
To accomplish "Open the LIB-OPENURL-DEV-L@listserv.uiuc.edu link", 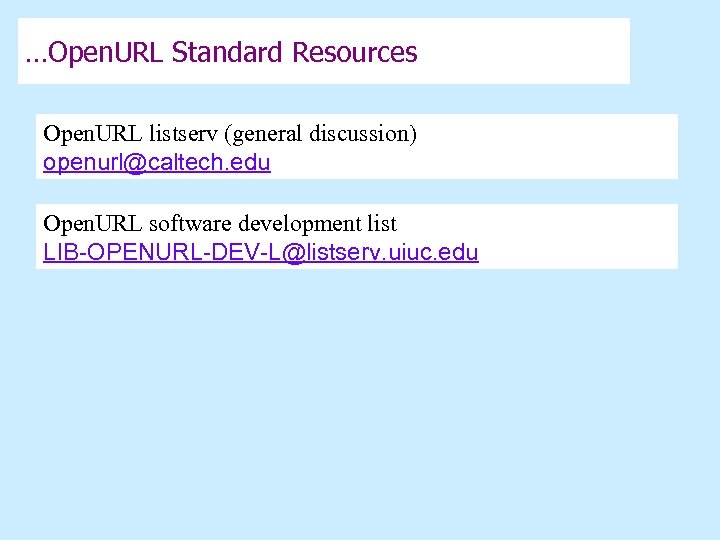I will [261, 253].
